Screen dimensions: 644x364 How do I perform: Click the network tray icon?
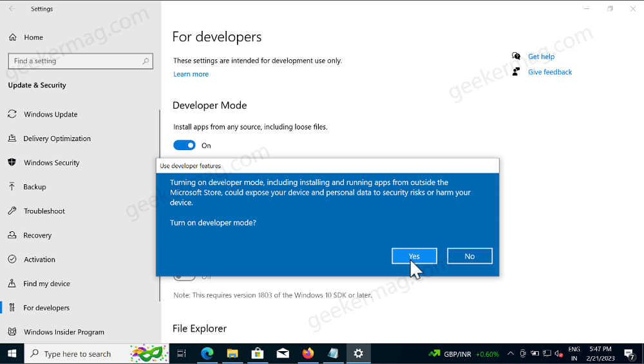pos(547,353)
